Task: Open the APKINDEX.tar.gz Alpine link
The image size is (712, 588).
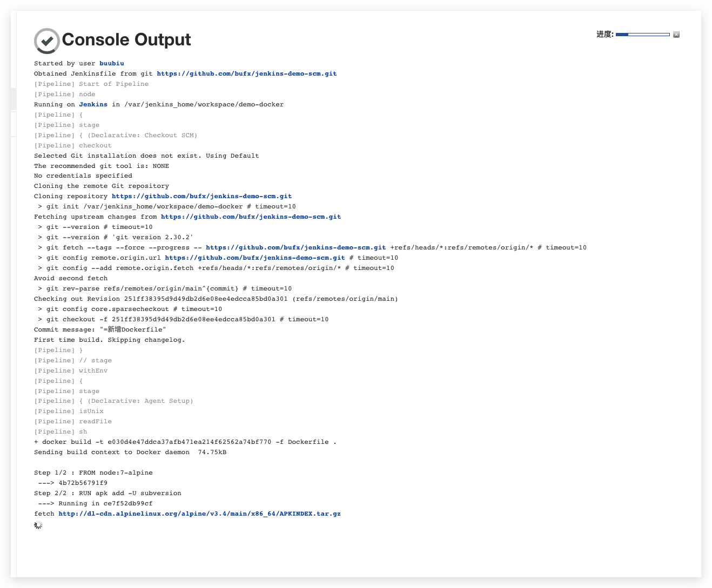Action: (x=199, y=513)
